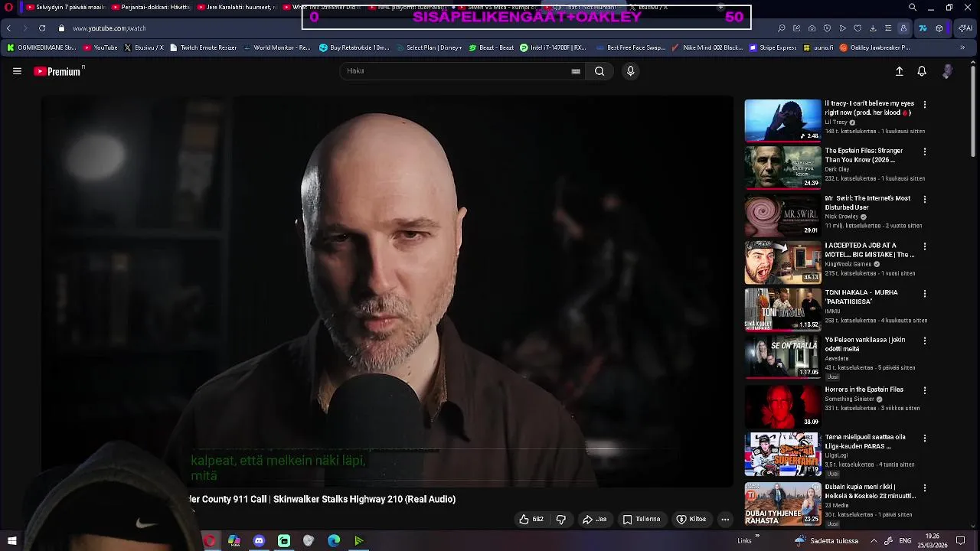
Task: Open the YouTube bookmark in bookmarks bar
Action: point(100,47)
